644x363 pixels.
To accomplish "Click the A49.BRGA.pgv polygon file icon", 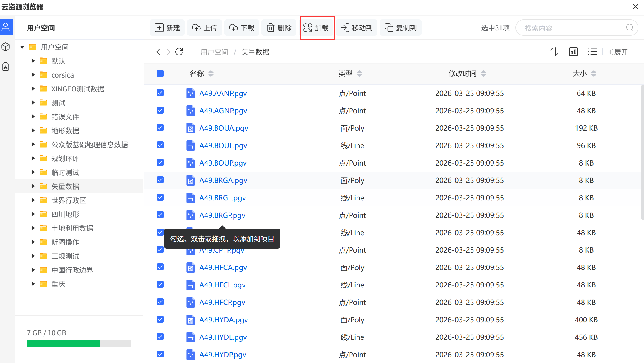I will click(x=190, y=180).
